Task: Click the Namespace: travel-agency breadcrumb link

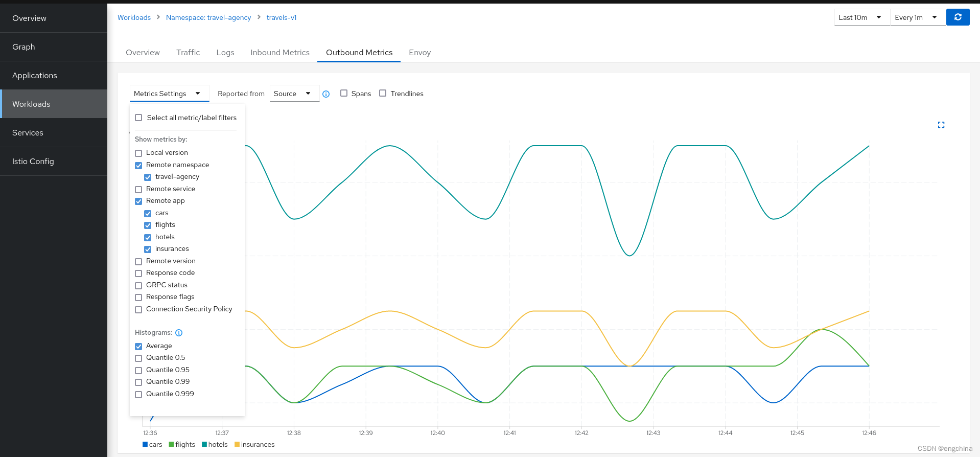Action: coord(208,17)
